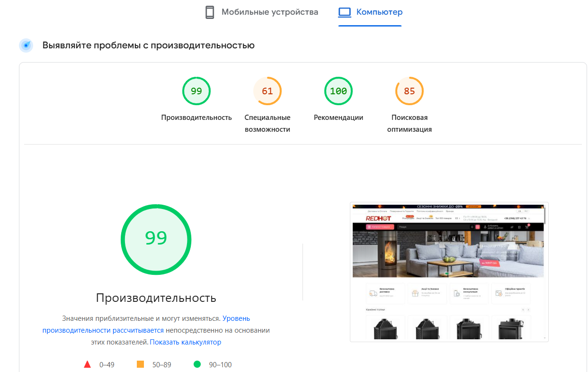Screen dimensions: 588x372
Task: Click the Выявляйте проблемы с производительностью heading
Action: (x=149, y=45)
